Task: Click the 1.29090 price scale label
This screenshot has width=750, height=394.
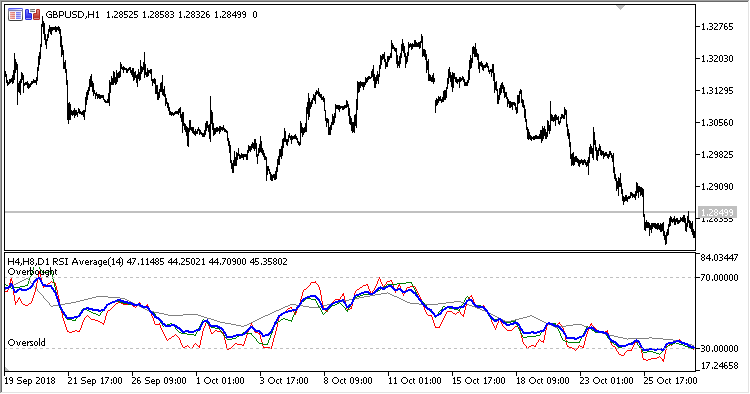Action: coord(717,187)
